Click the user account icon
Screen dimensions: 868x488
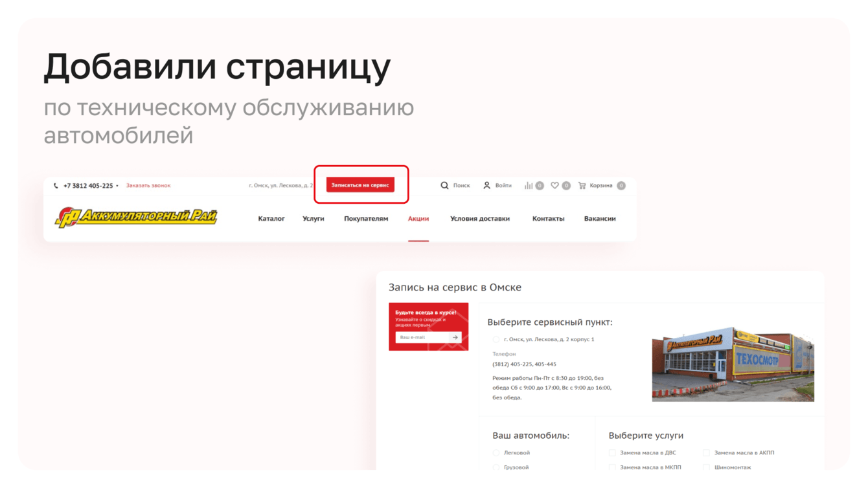click(x=486, y=186)
